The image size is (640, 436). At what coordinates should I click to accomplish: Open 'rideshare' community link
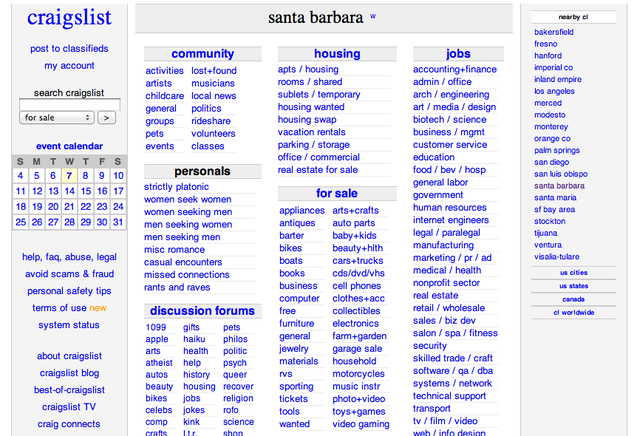[211, 121]
